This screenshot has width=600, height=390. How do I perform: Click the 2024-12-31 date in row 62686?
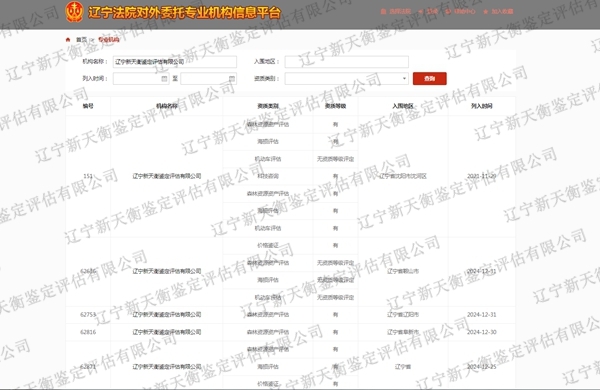pos(481,271)
